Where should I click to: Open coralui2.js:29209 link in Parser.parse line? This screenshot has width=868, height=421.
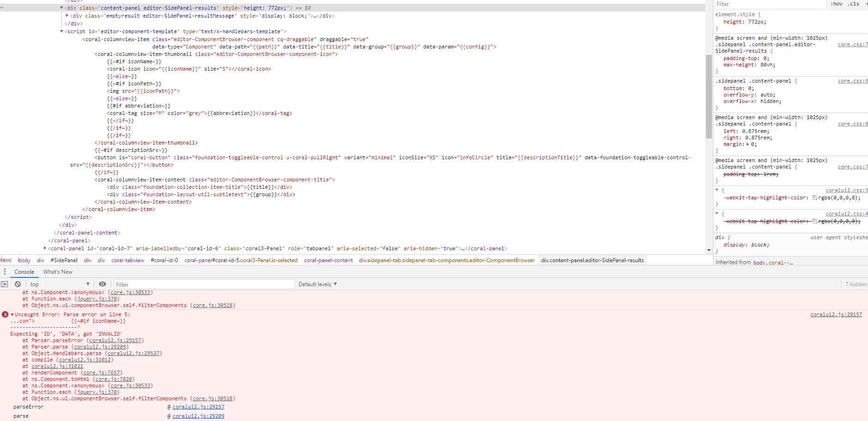coord(100,347)
